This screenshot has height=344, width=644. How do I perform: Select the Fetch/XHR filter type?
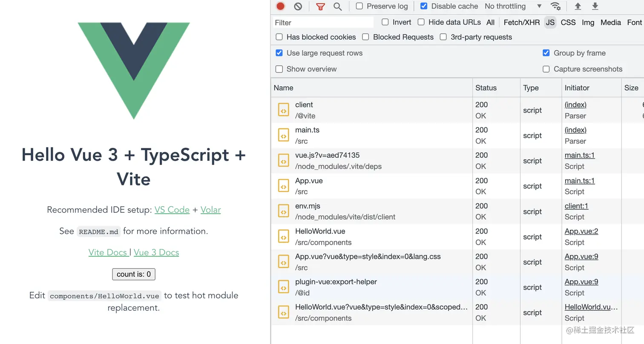pyautogui.click(x=521, y=22)
